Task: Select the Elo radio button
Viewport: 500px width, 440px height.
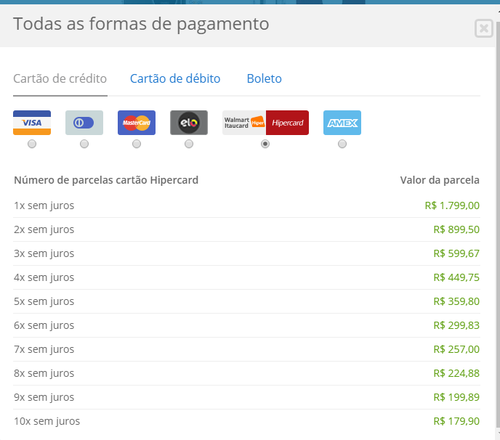Action: click(x=189, y=144)
